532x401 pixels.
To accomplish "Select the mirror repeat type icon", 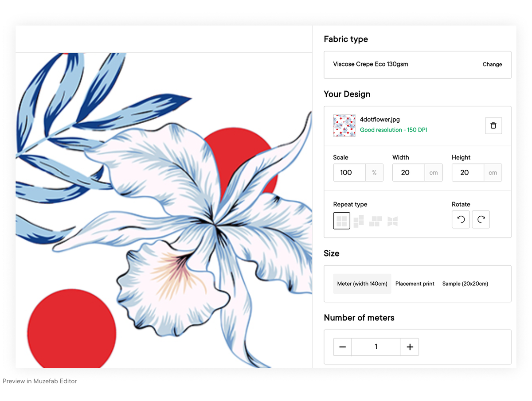I will click(x=392, y=221).
